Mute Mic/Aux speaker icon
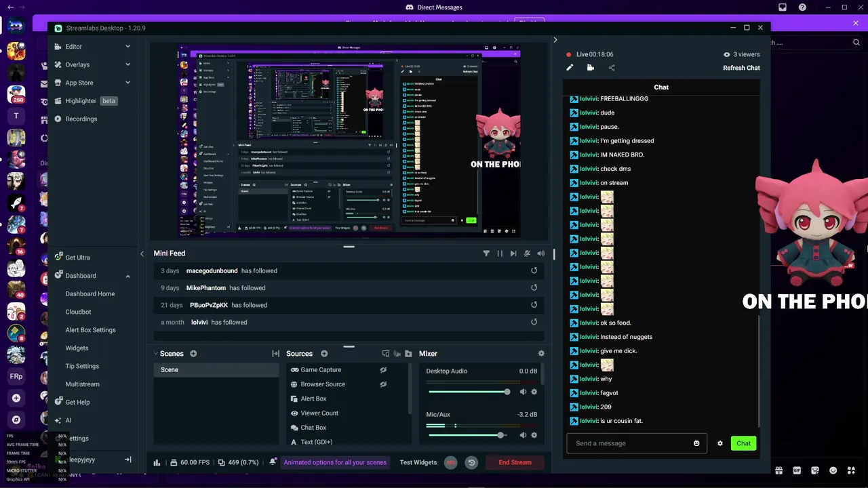Viewport: 868px width, 488px height. tap(523, 435)
